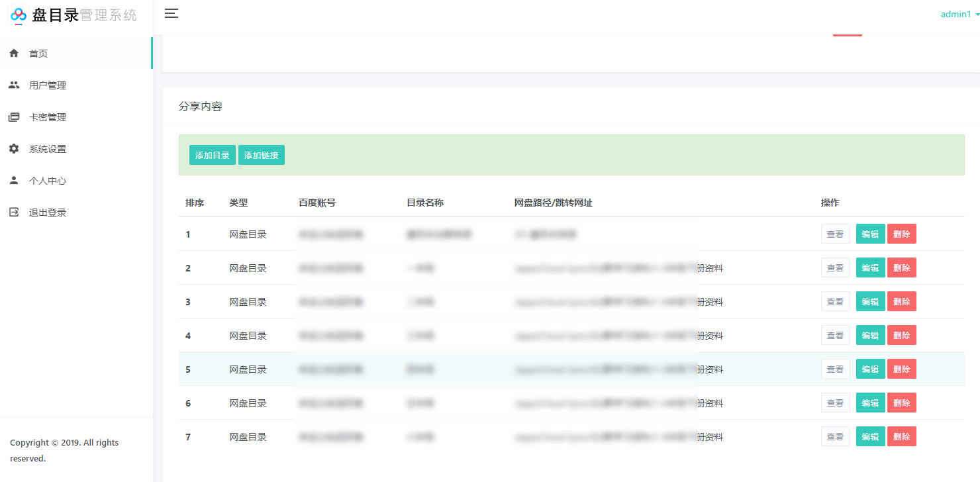Image resolution: width=980 pixels, height=482 pixels.
Task: Click 查看 button in row 5
Action: 836,369
